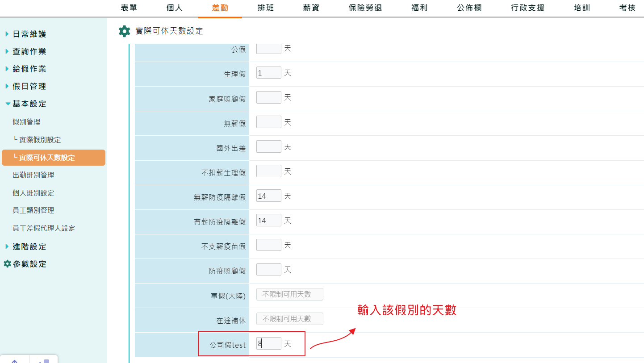The height and width of the screenshot is (363, 644).
Task: Select 假別管理 in the sidebar
Action: pos(26,121)
